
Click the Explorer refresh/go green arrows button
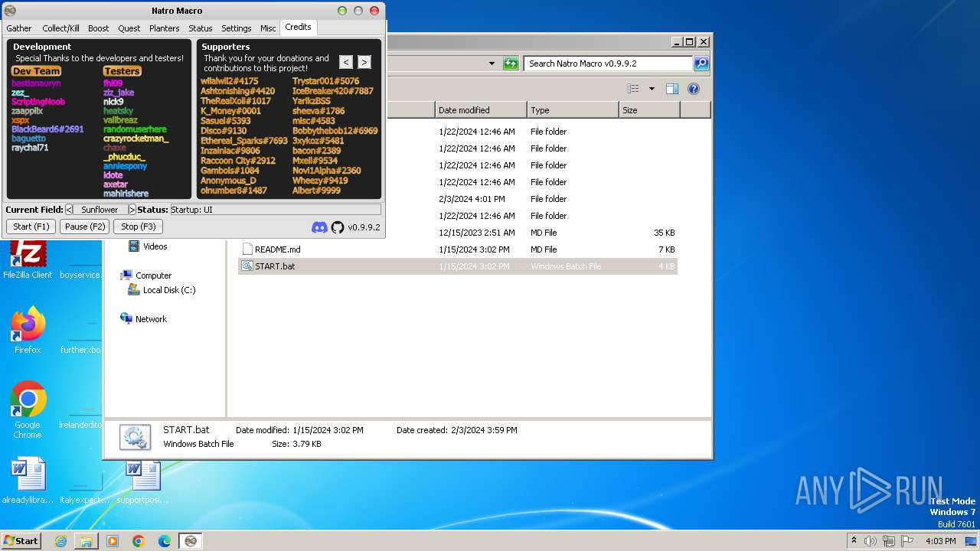(511, 64)
